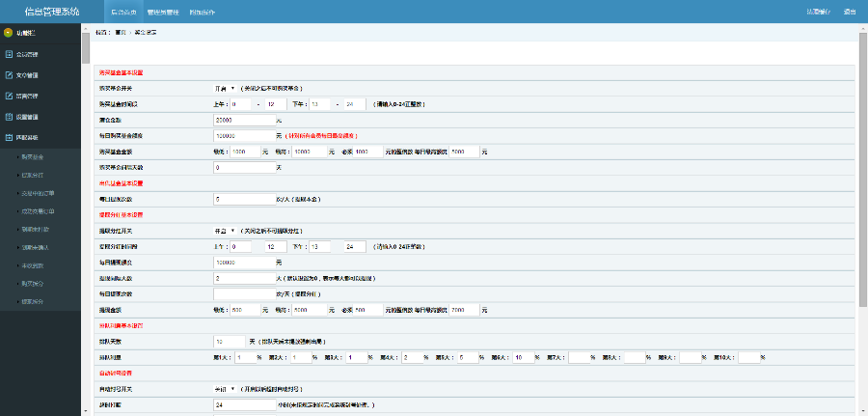Click the icon beside the 匹配系统 sidebar menu
Screen dimensions: 868x416
(9, 137)
